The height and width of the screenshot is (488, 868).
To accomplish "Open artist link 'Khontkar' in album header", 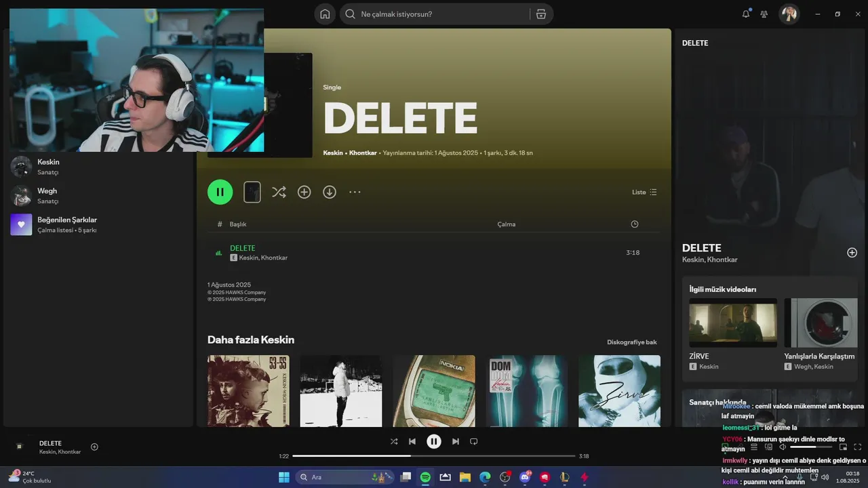I will tap(363, 152).
